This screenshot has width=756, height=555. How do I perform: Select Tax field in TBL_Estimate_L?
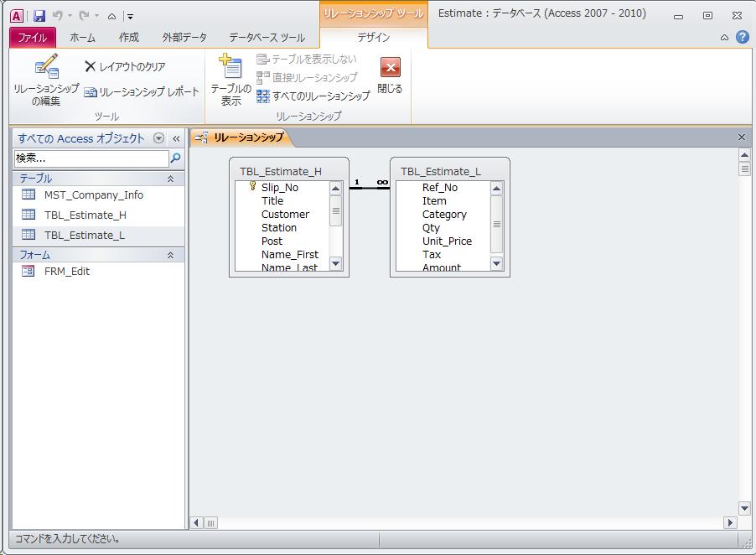pos(432,255)
